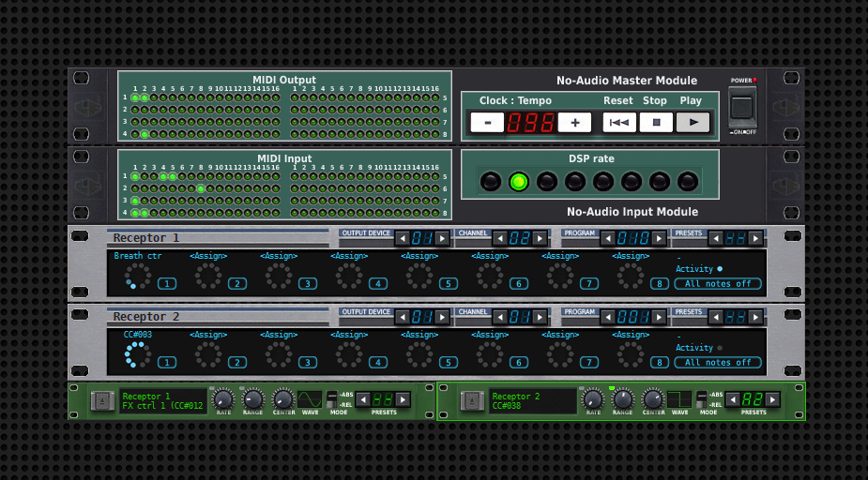Image resolution: width=868 pixels, height=480 pixels.
Task: Open Receptor 2 slot 6 Assign menu
Action: pyautogui.click(x=490, y=335)
